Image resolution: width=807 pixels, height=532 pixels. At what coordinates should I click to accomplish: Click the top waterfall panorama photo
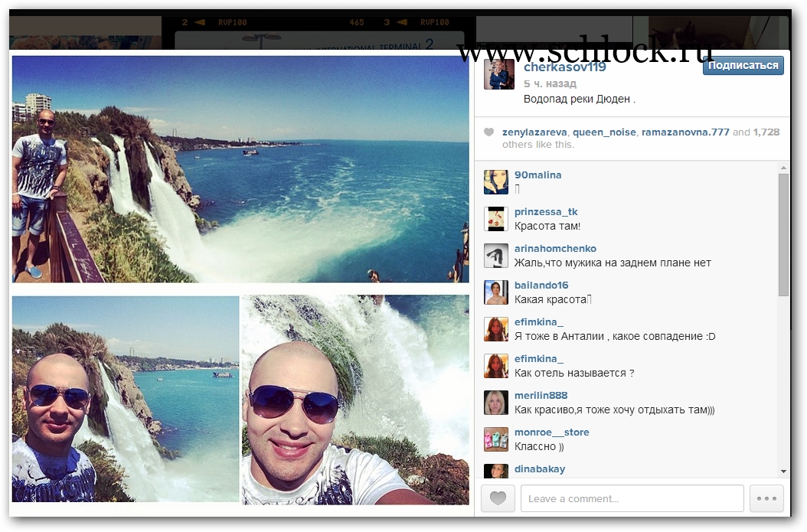[240, 168]
